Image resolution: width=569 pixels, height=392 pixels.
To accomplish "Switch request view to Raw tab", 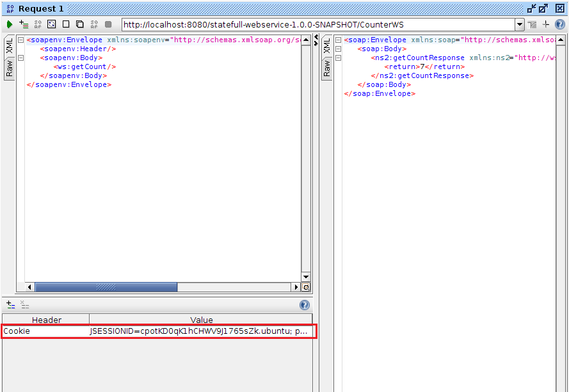I will click(10, 68).
